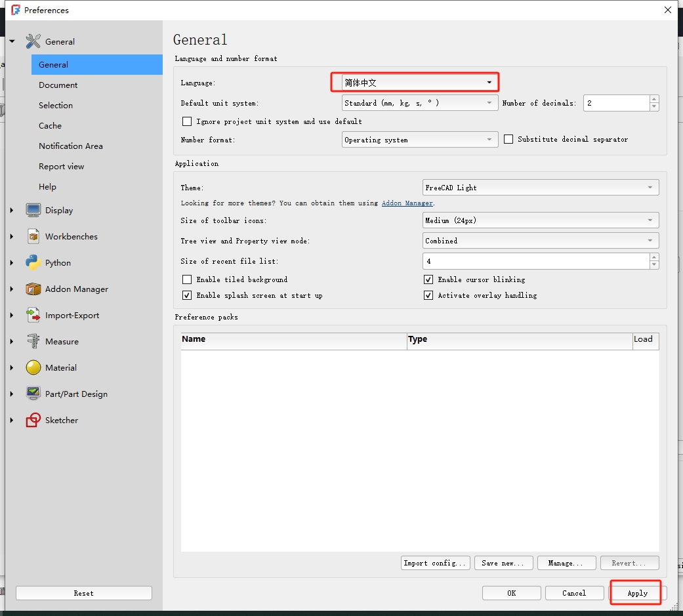Screen dimensions: 683x616
Task: Open the Notification Area page
Action: pyautogui.click(x=70, y=146)
